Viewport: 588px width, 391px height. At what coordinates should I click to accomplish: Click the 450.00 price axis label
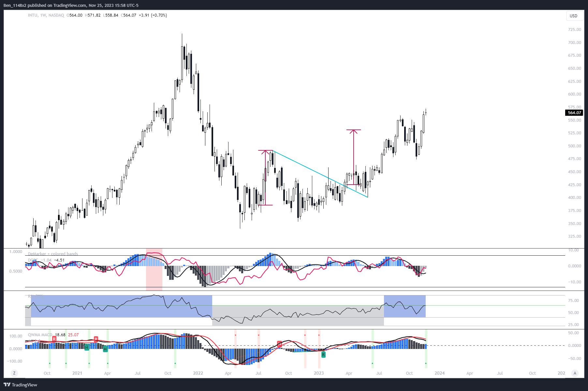click(x=575, y=172)
